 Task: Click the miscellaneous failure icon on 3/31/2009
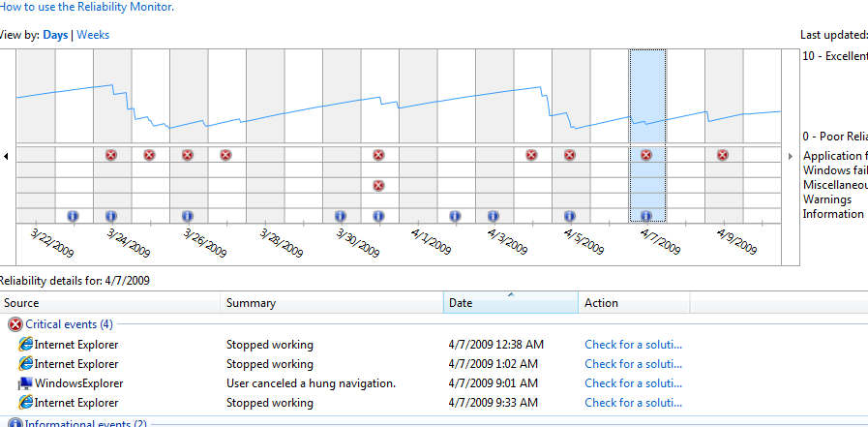tap(378, 185)
